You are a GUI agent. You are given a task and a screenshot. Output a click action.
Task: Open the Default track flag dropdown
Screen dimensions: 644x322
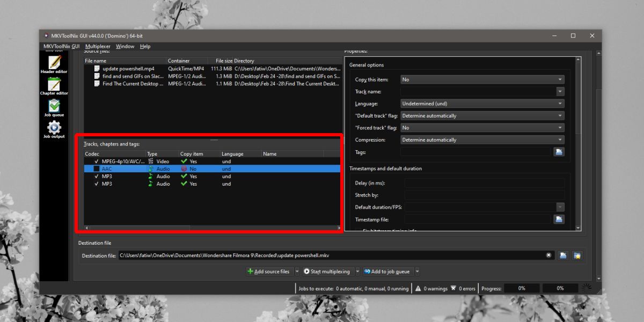pos(482,116)
